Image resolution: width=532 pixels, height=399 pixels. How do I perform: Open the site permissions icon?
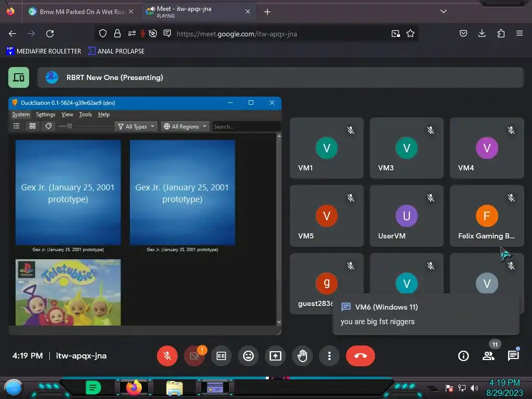pos(131,34)
